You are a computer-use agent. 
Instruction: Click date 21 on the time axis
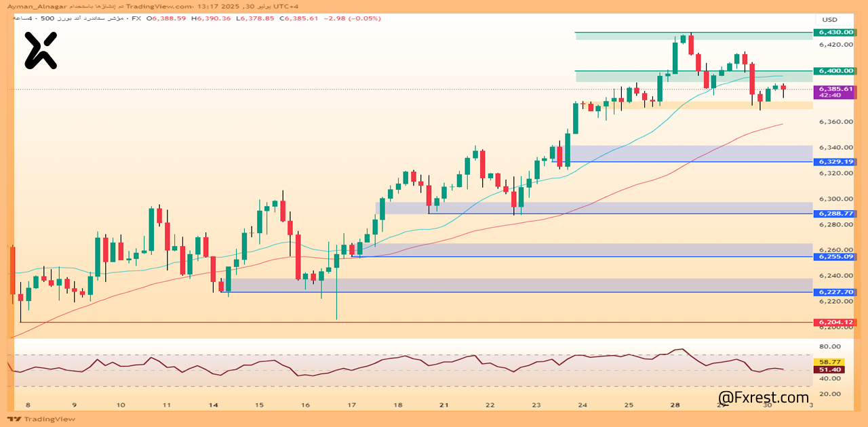(443, 405)
